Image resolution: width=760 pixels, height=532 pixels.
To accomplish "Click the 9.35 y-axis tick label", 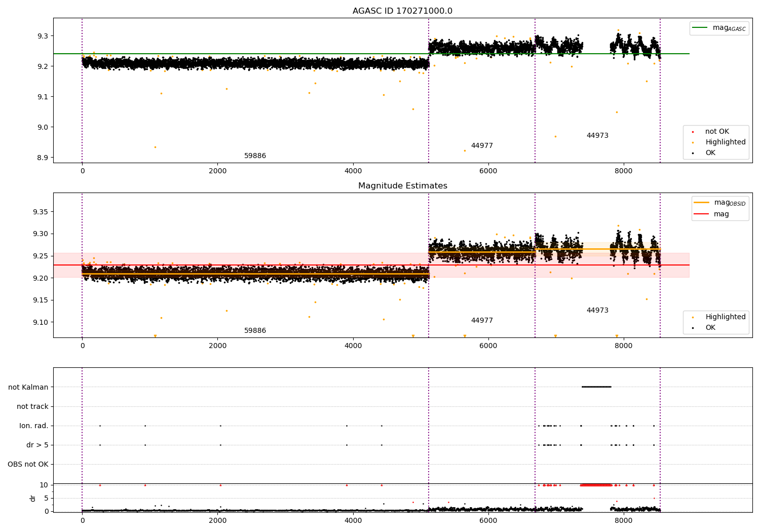I will click(41, 212).
